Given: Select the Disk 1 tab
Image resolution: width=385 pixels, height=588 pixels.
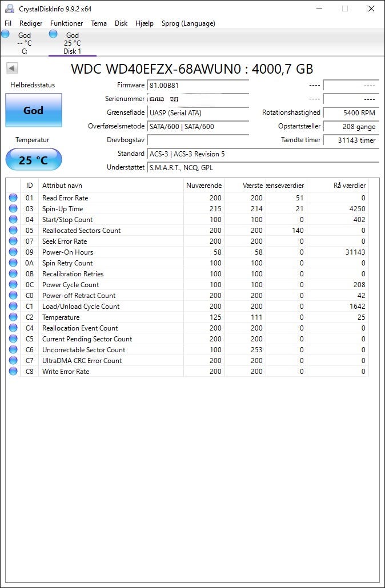Looking at the screenshot, I should (73, 43).
